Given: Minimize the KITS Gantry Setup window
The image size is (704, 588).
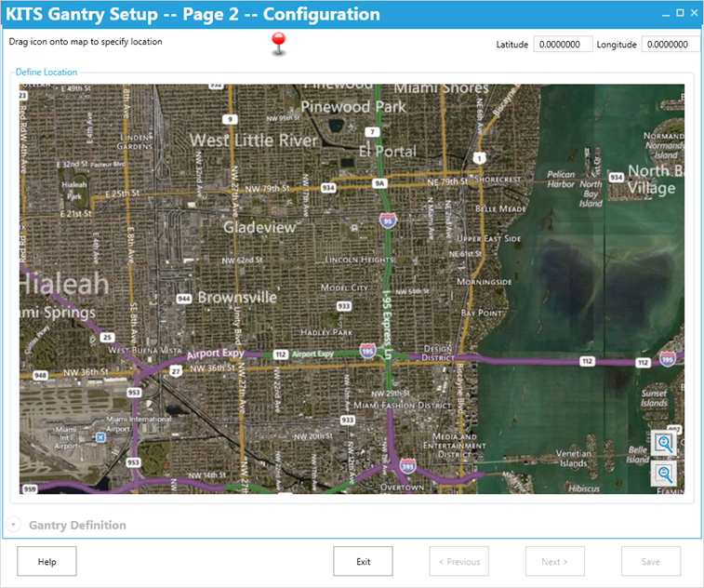Looking at the screenshot, I should click(666, 13).
